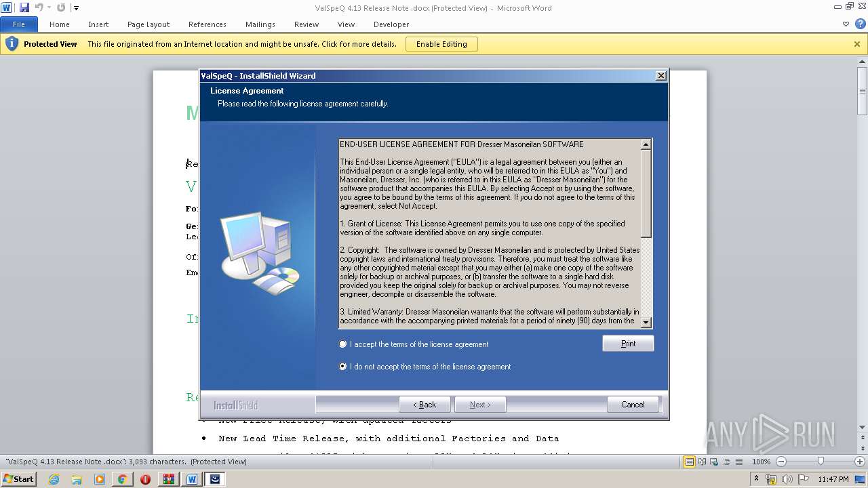The height and width of the screenshot is (488, 868).
Task: Open the Mailings ribbon tab
Action: pos(260,24)
